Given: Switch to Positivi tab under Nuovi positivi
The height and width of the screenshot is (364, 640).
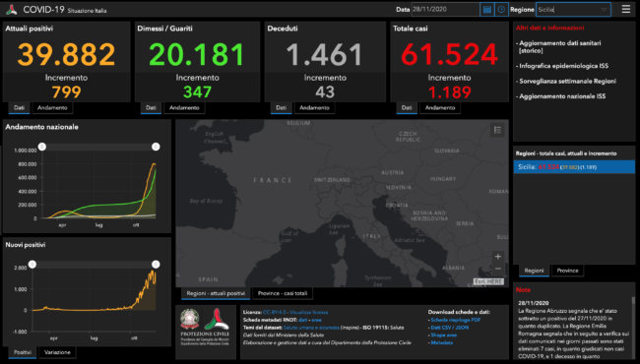Looking at the screenshot, I should point(23,352).
